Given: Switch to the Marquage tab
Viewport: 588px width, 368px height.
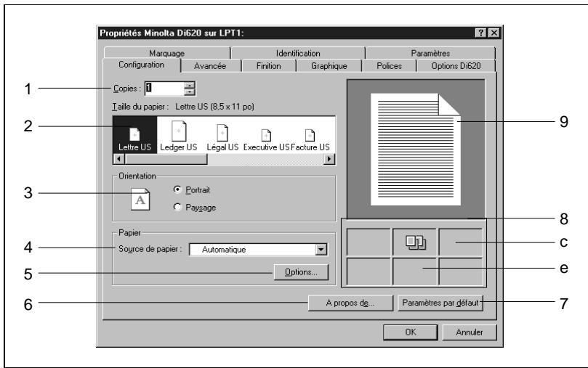Looking at the screenshot, I should [167, 53].
